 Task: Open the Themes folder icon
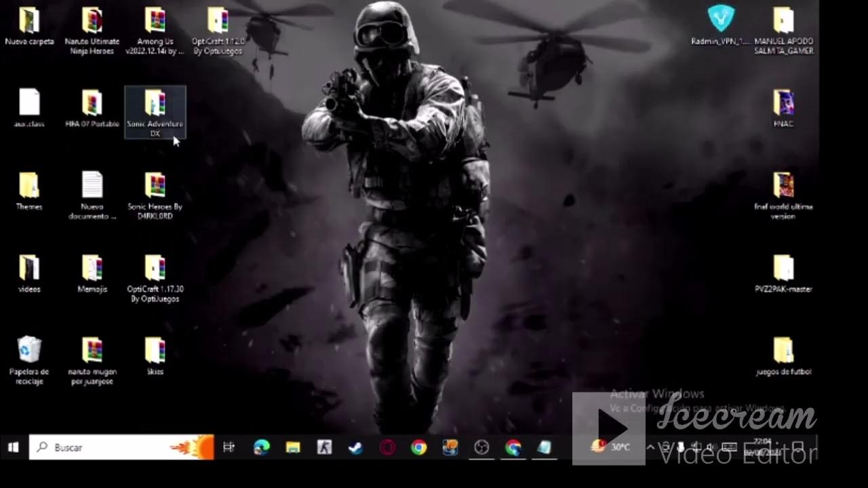[x=29, y=191]
